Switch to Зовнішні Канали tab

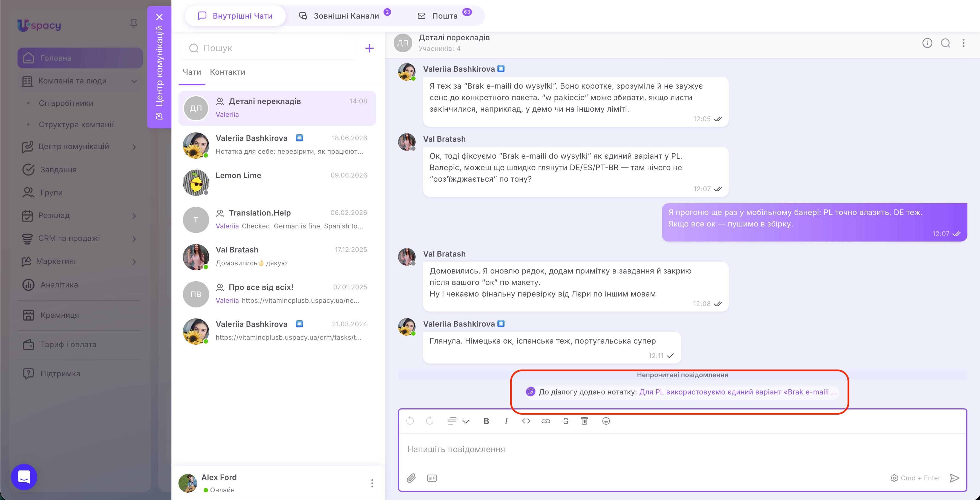(344, 16)
